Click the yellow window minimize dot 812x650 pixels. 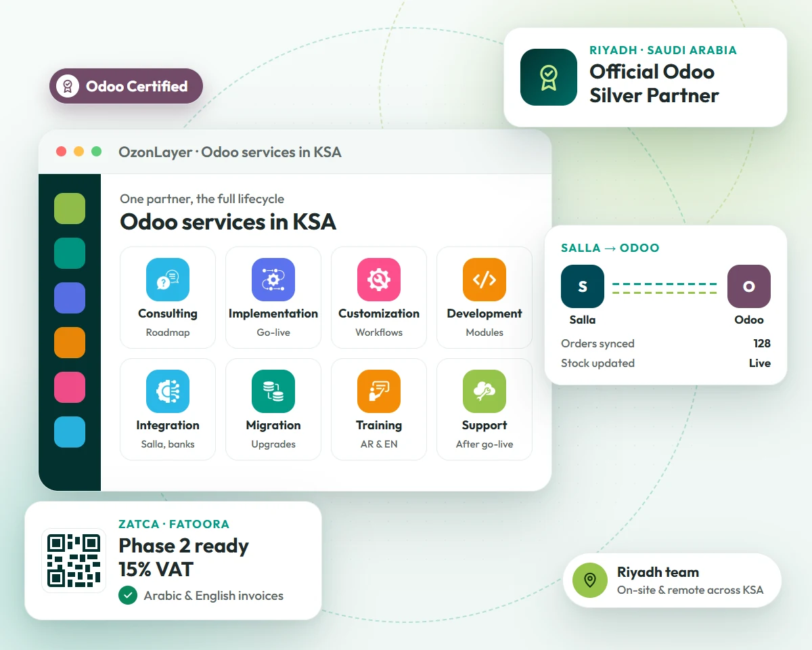point(79,152)
